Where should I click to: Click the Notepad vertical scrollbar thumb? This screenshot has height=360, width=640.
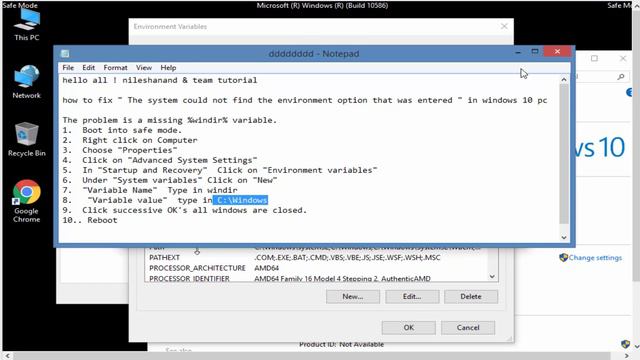point(564,154)
